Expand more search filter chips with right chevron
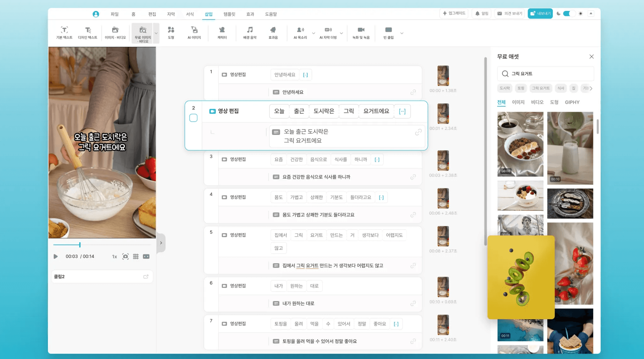The width and height of the screenshot is (644, 359). 591,88
